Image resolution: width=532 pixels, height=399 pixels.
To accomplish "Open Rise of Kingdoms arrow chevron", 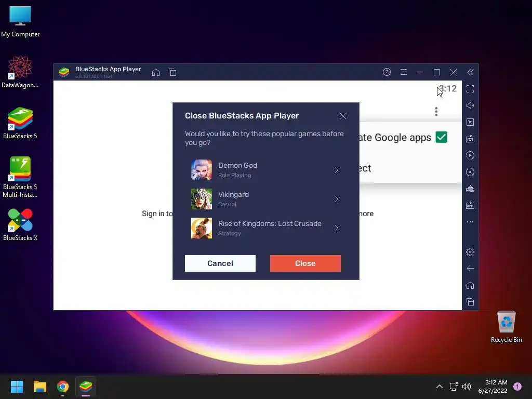I will [x=337, y=229].
